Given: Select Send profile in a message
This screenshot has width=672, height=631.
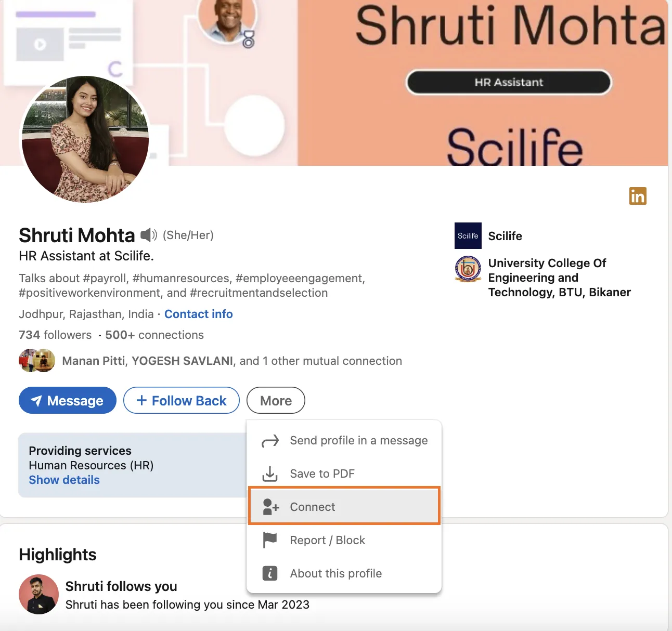Looking at the screenshot, I should click(344, 441).
